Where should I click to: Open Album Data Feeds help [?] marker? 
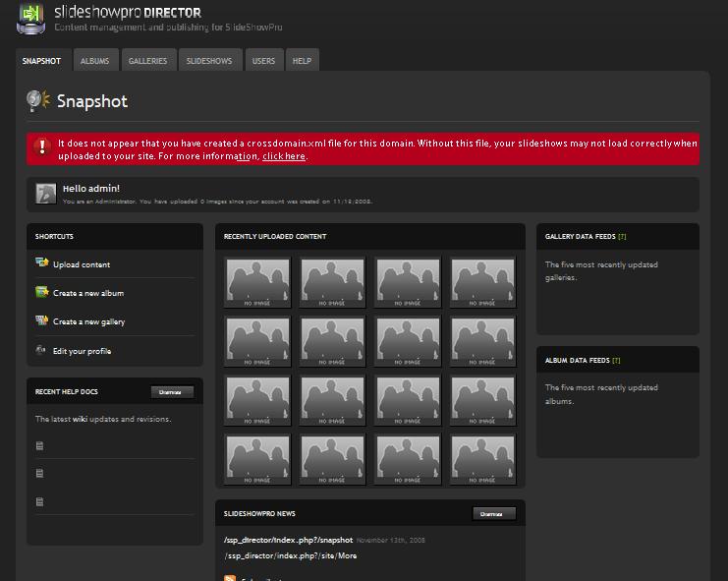click(x=616, y=361)
